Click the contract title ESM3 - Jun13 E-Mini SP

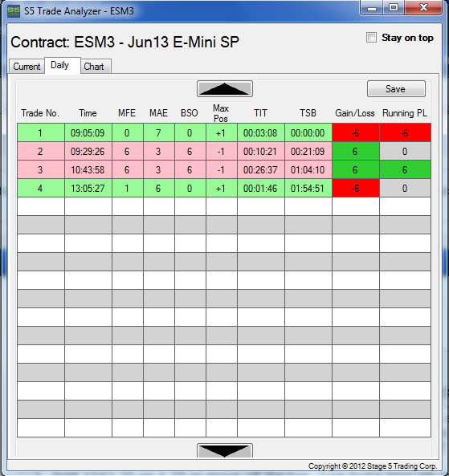click(x=157, y=42)
